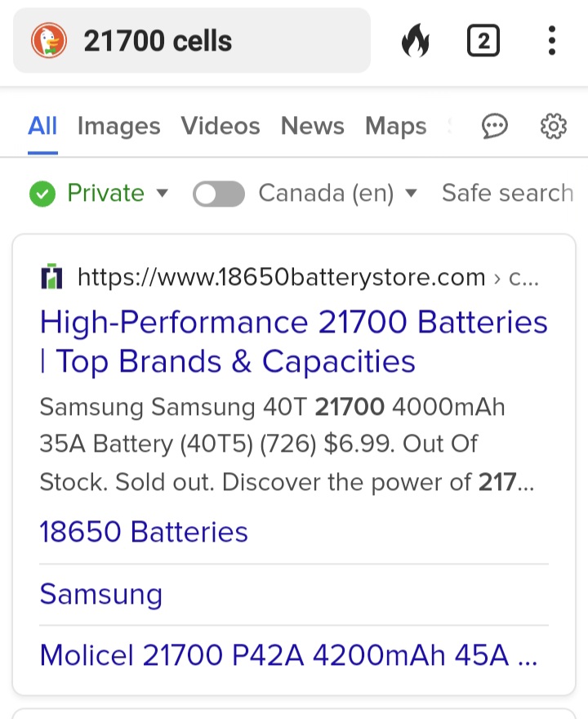Switch to the News tab

(312, 126)
